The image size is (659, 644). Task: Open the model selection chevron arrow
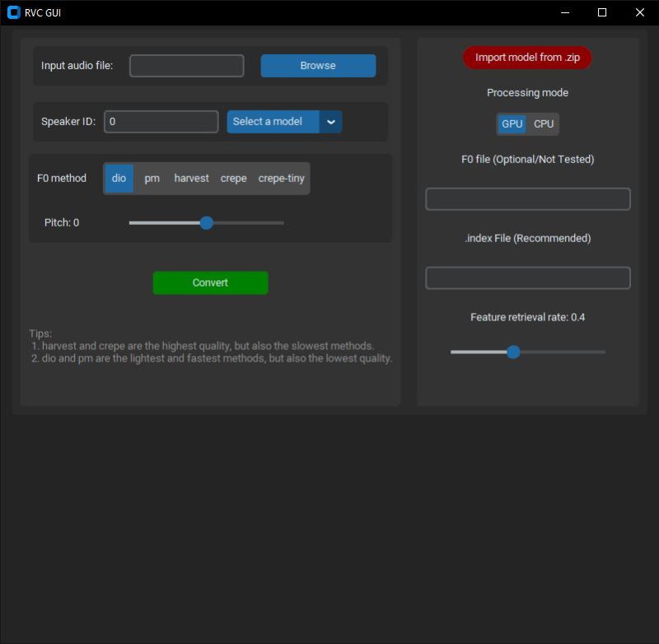(330, 121)
